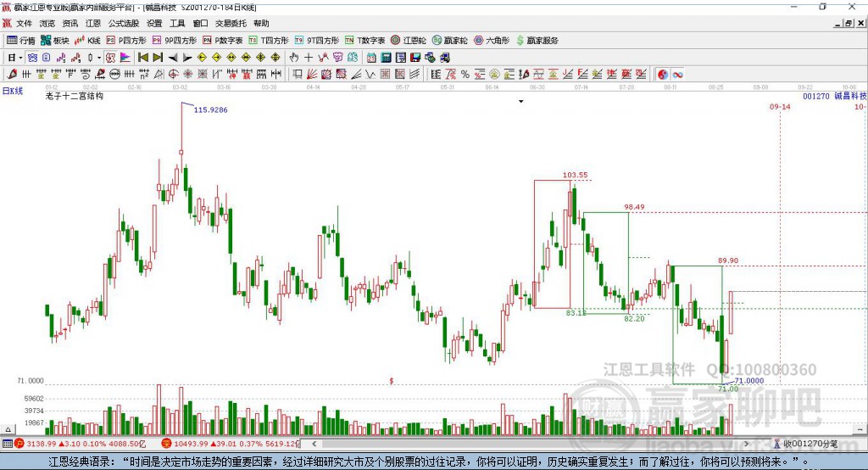The image size is (868, 470).
Task: Click 收001270分笔 status button
Action: pos(806,444)
